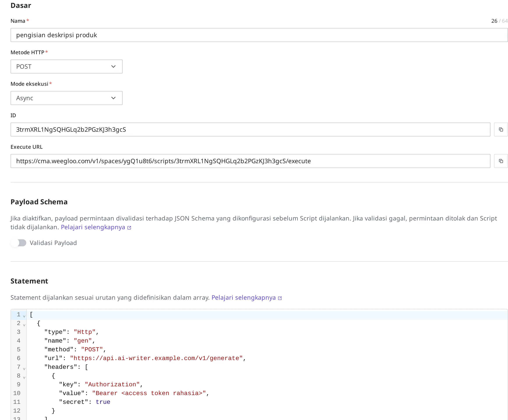Open the Metode HTTP dropdown
The height and width of the screenshot is (420, 508).
pyautogui.click(x=67, y=66)
